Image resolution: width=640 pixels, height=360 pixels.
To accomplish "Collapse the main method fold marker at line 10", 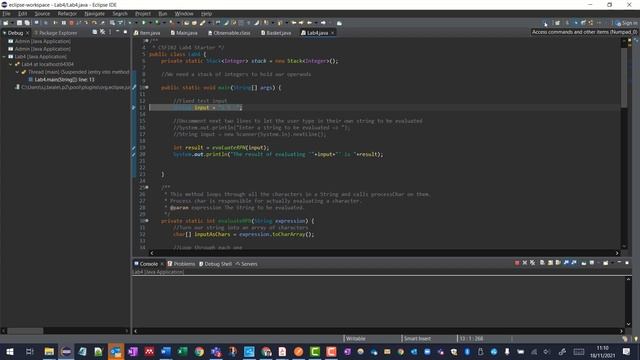I will coord(147,87).
